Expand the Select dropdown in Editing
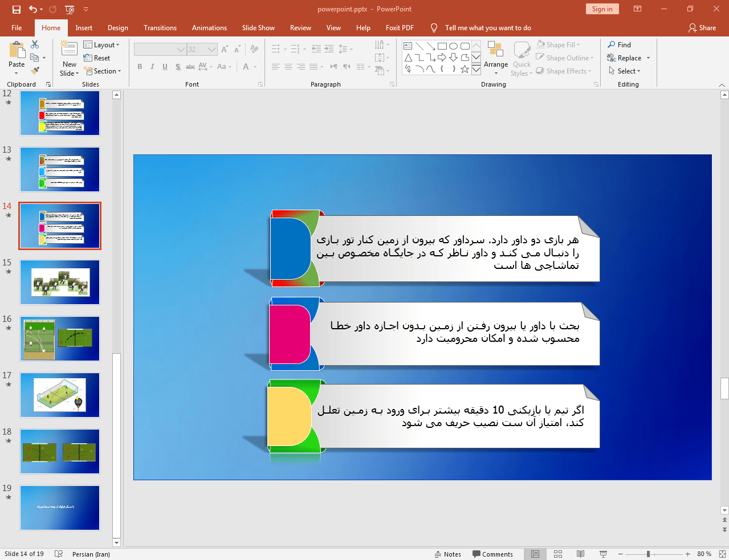 coord(625,71)
